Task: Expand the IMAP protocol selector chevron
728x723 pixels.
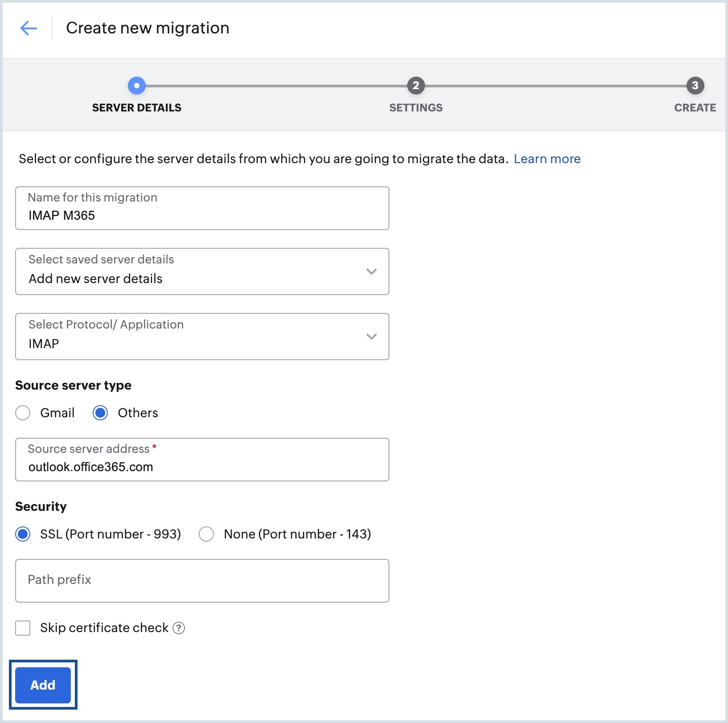Action: tap(372, 337)
